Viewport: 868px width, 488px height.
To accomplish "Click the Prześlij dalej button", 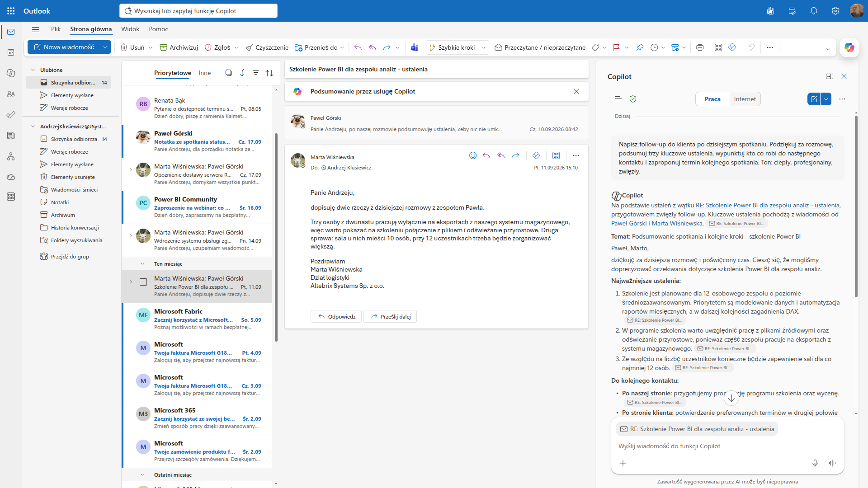I will (x=390, y=316).
